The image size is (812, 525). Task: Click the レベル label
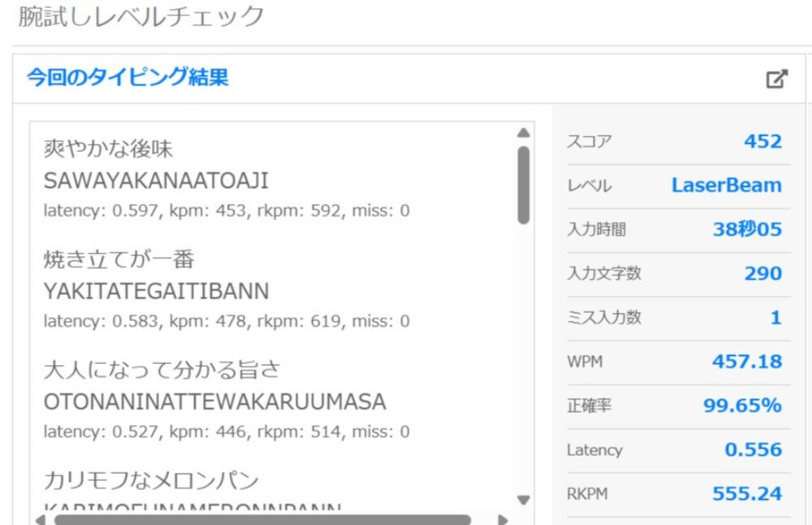[590, 185]
